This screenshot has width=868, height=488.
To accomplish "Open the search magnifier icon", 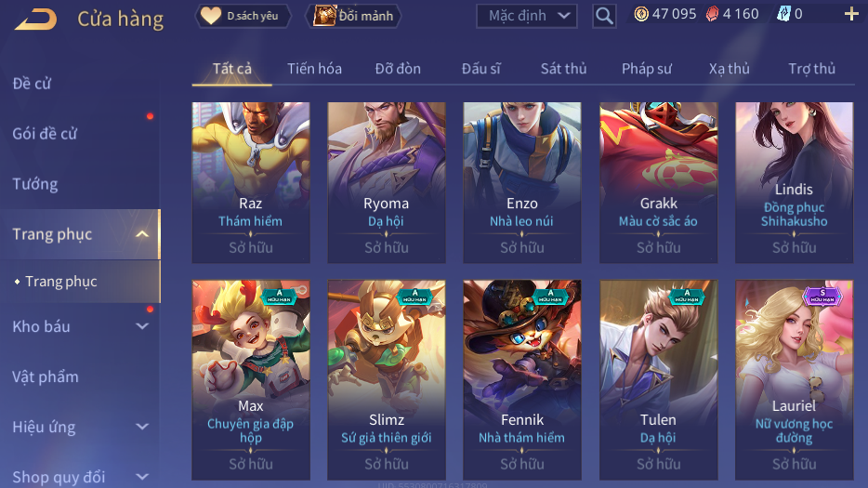I will pos(604,16).
